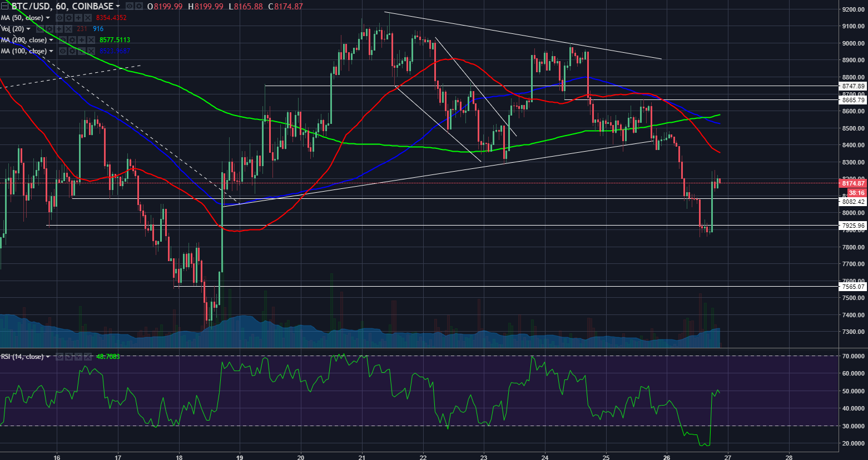Select the 7925.96 horizontal line price tag
Screen dimensions: 868x460
pos(853,226)
